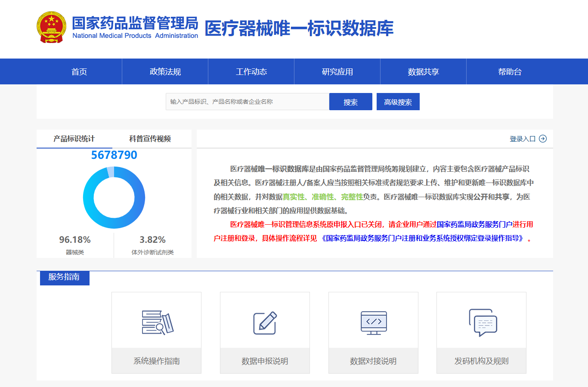Click the login entrance arrow icon
This screenshot has height=387, width=588.
(543, 139)
